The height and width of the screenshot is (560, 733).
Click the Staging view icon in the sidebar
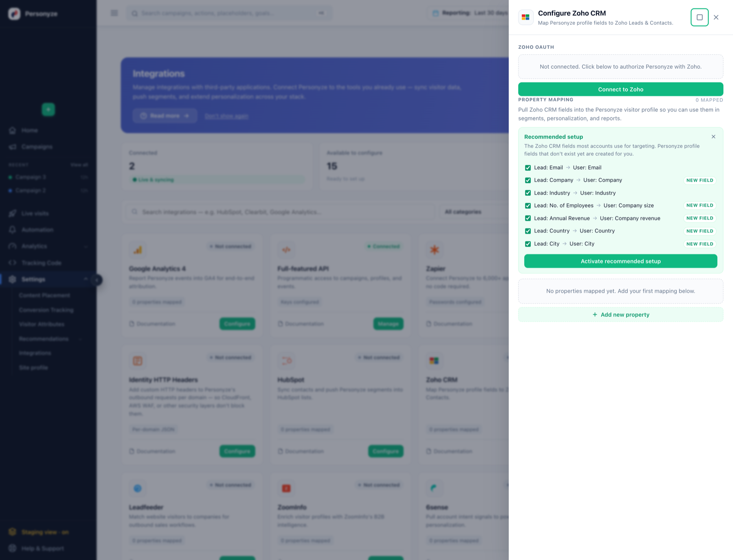13,532
